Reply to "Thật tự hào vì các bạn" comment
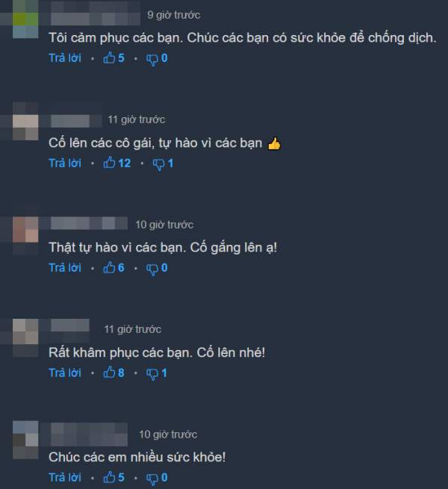 [x=65, y=267]
